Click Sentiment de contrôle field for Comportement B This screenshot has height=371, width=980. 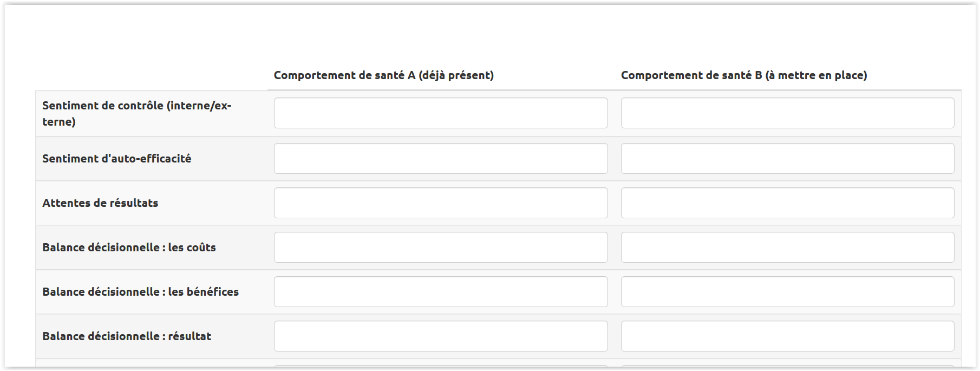click(x=787, y=113)
